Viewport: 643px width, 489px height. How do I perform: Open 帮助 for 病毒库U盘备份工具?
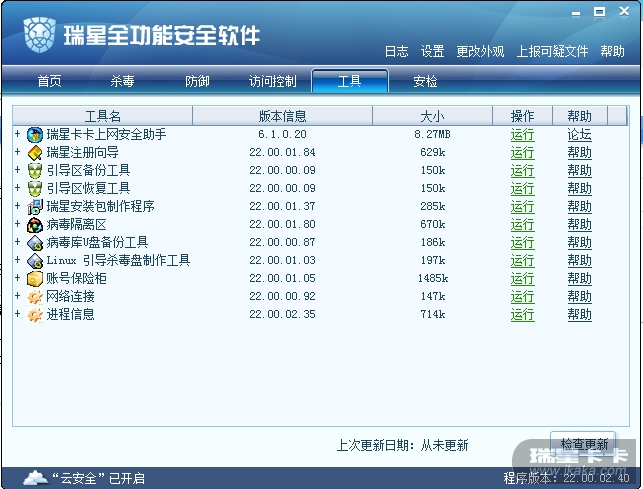click(579, 243)
